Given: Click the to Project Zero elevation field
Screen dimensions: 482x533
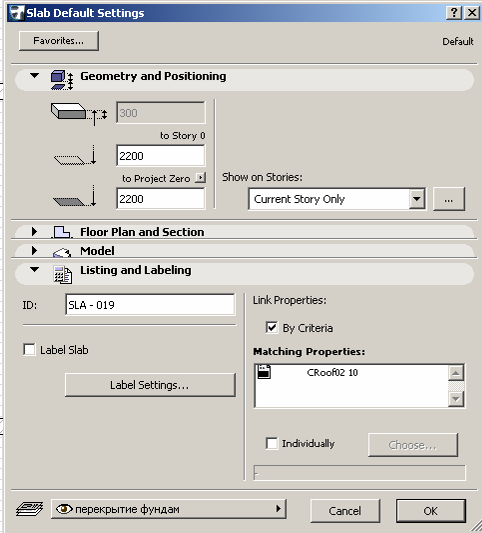Looking at the screenshot, I should coord(161,199).
